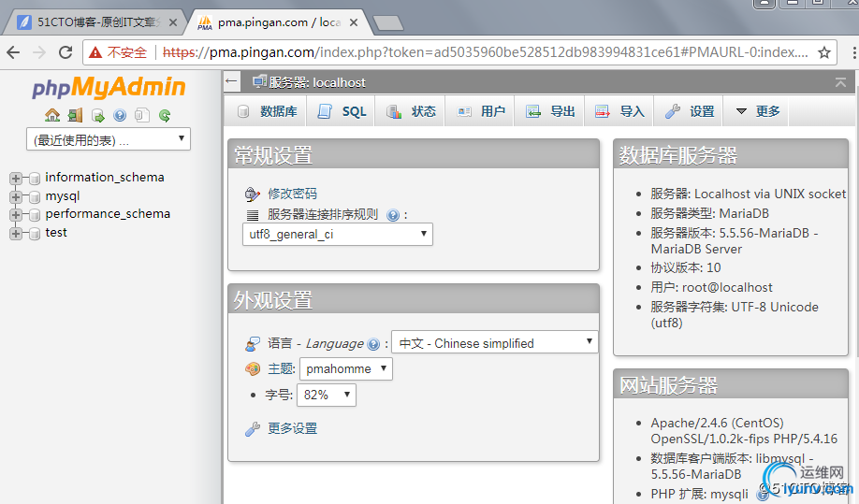Expand the test database tree node
The width and height of the screenshot is (859, 504).
(x=15, y=234)
